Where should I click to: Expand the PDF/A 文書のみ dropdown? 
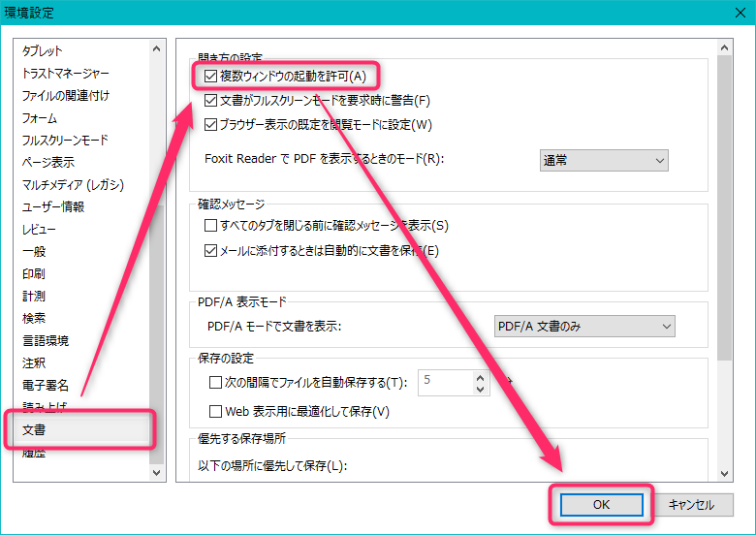(x=584, y=327)
